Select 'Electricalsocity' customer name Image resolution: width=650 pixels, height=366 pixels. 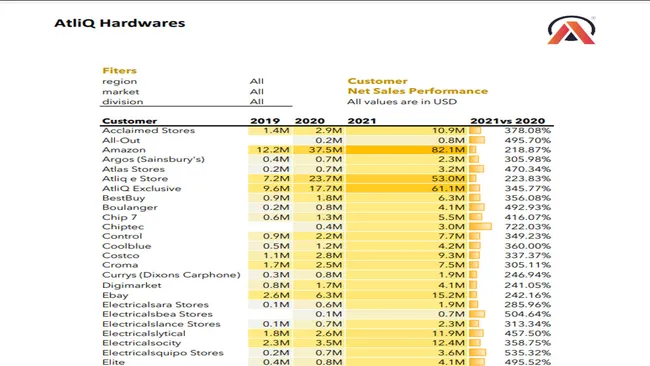tap(142, 343)
